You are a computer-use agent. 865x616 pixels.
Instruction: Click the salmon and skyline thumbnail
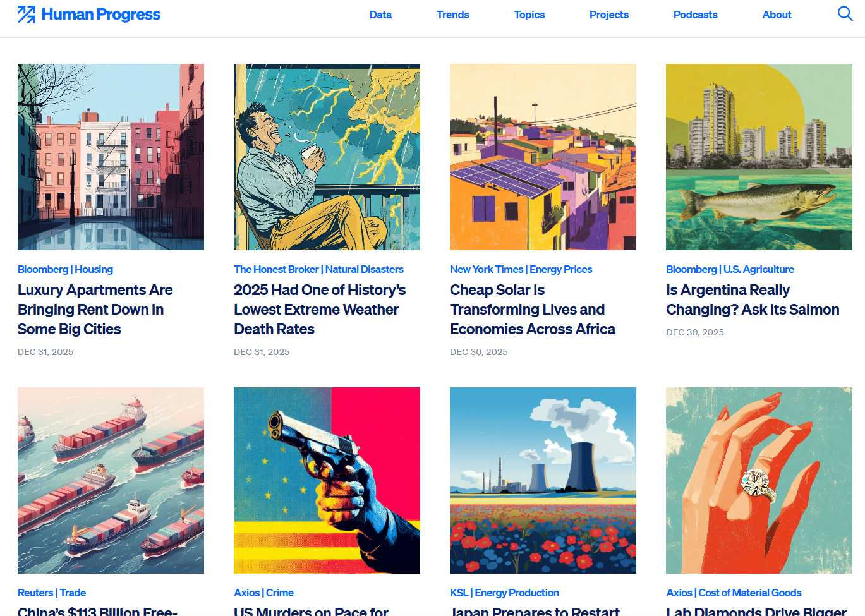pyautogui.click(x=759, y=157)
